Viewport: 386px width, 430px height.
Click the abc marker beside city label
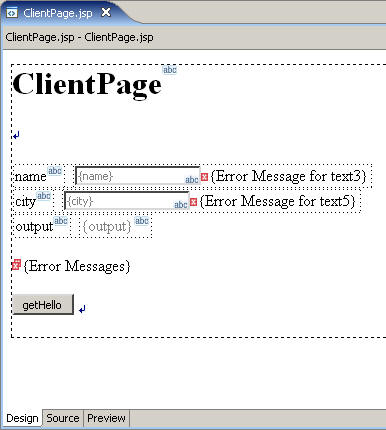pyautogui.click(x=44, y=196)
